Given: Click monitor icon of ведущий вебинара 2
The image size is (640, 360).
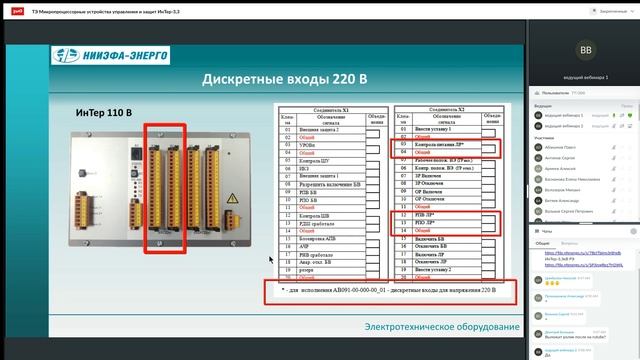Looking at the screenshot, I should (x=630, y=126).
